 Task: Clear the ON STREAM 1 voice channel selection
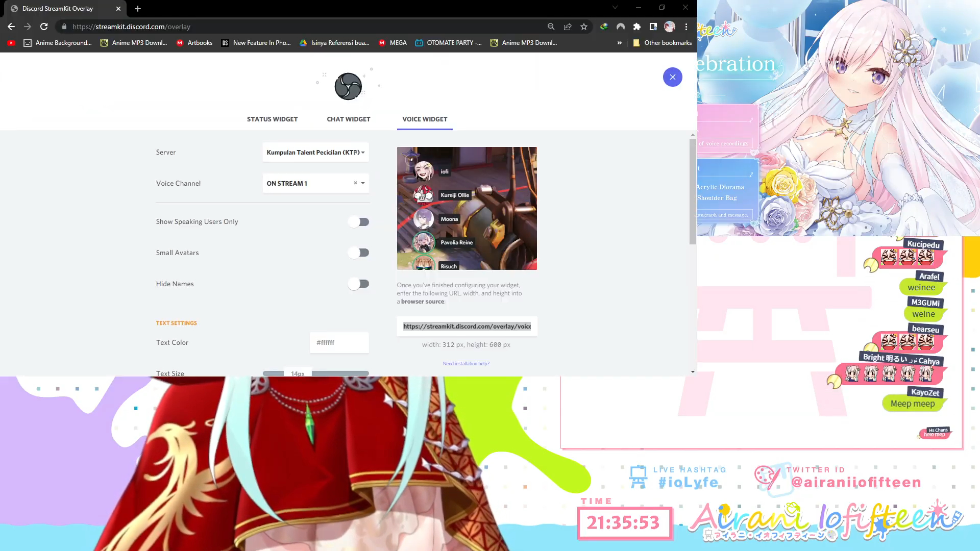tap(355, 183)
